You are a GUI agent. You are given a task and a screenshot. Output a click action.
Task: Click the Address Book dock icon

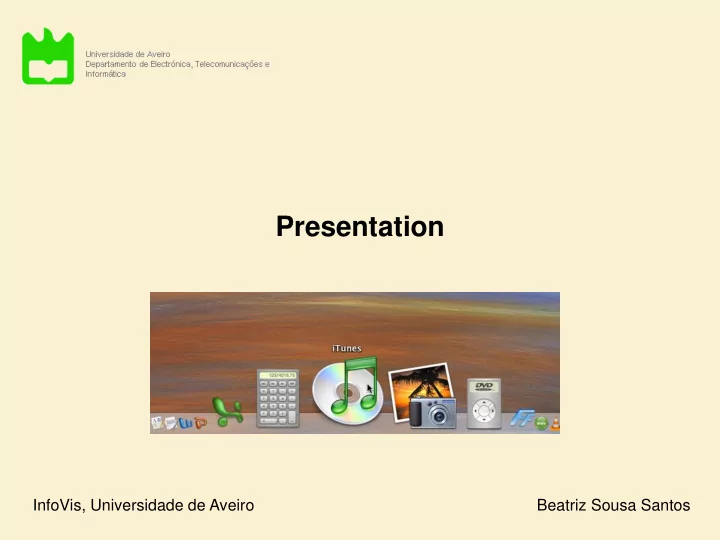(157, 422)
